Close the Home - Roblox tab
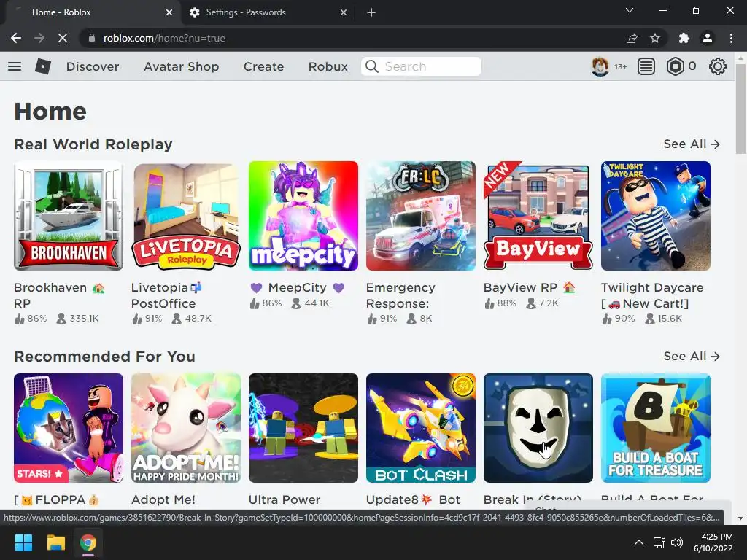Viewport: 747px width, 560px height. [x=169, y=12]
